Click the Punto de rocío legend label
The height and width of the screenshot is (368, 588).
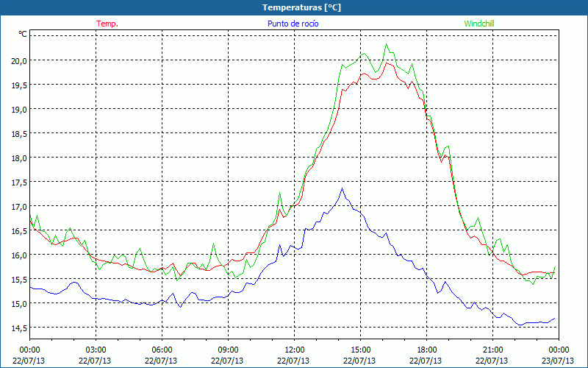pyautogui.click(x=293, y=24)
